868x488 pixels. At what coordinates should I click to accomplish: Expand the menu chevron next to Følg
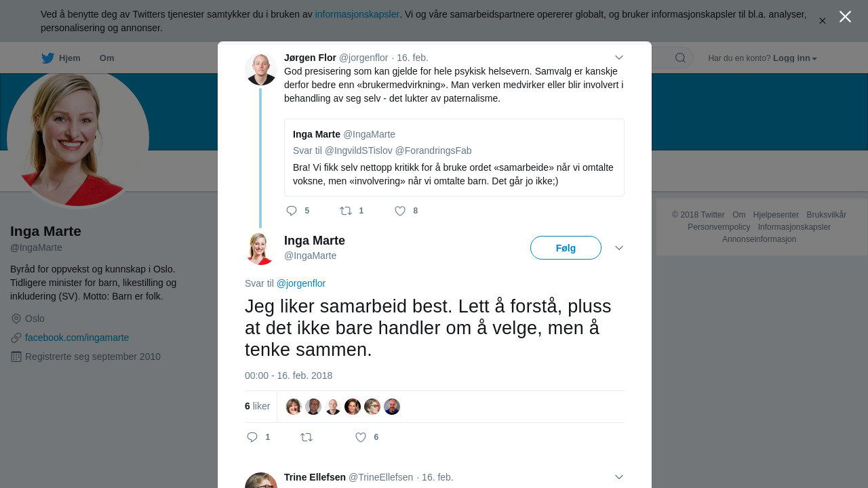pos(619,248)
